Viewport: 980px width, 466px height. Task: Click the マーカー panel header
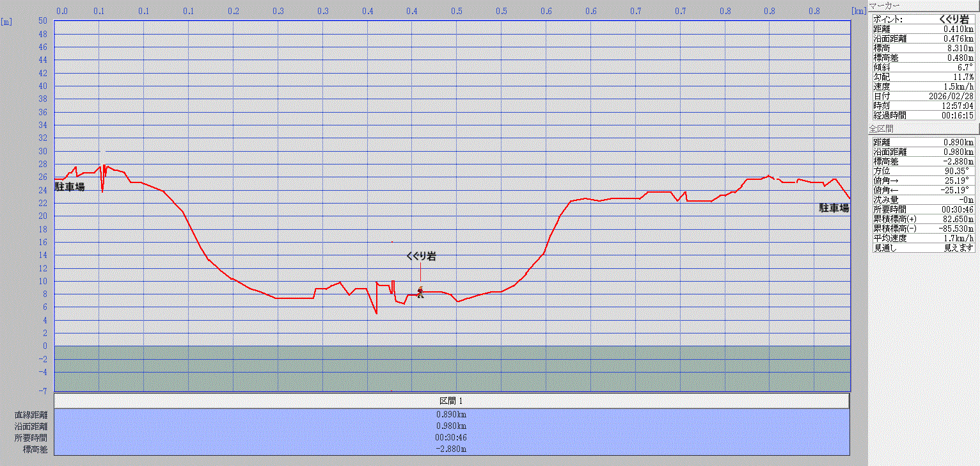[x=884, y=6]
